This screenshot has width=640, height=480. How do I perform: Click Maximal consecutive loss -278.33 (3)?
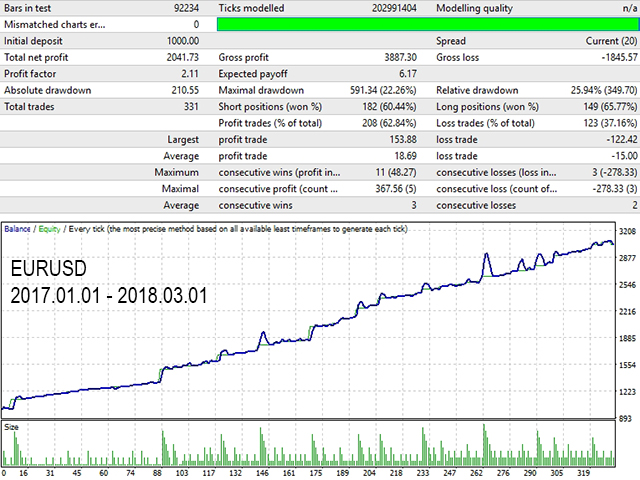point(614,189)
